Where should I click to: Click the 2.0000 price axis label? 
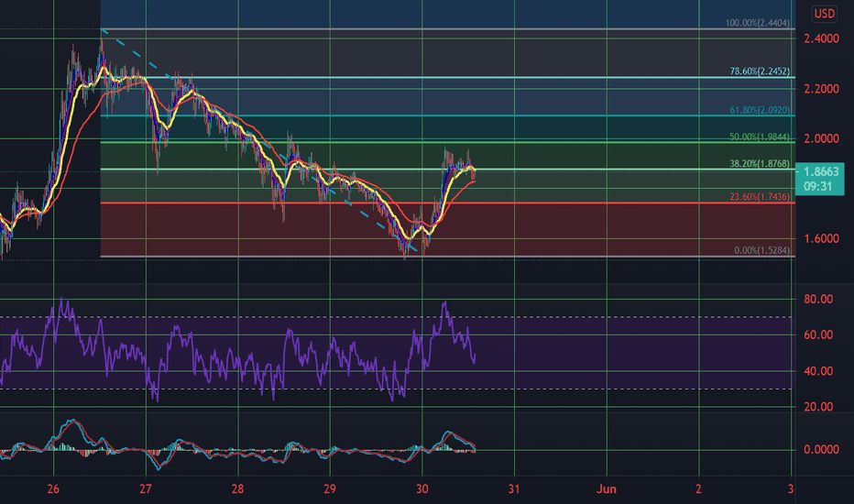click(821, 139)
